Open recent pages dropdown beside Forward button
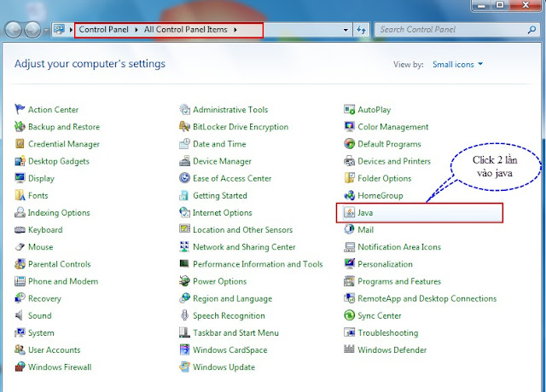The width and height of the screenshot is (546, 392). pos(46,31)
